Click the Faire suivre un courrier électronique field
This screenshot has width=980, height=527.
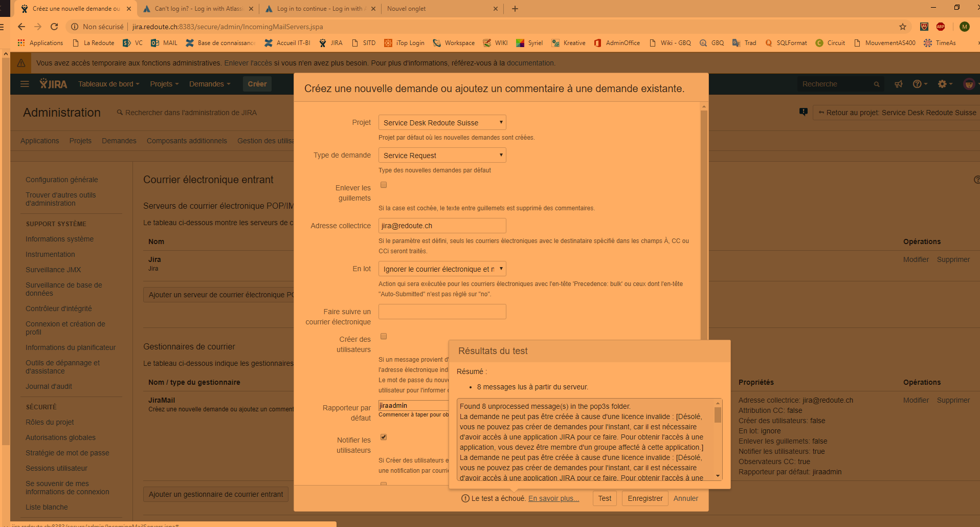[442, 312]
